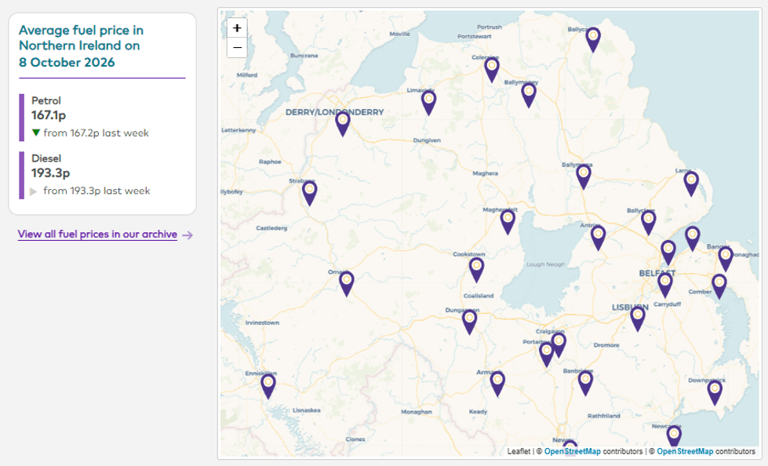Click the Coalisland label on the map
The width and height of the screenshot is (768, 466).
[x=479, y=295]
